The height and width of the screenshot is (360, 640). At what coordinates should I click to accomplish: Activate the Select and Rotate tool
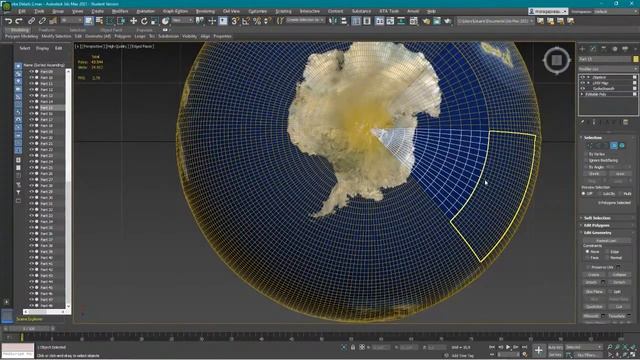(x=144, y=21)
